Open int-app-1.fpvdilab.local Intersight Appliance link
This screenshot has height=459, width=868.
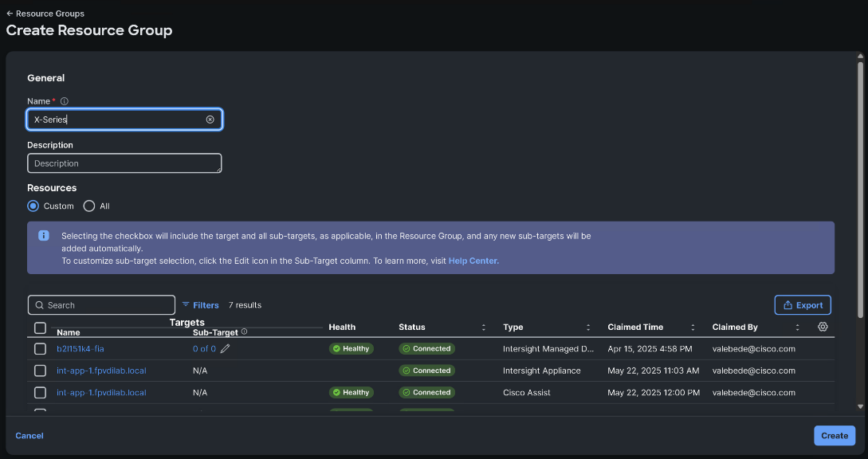(101, 371)
